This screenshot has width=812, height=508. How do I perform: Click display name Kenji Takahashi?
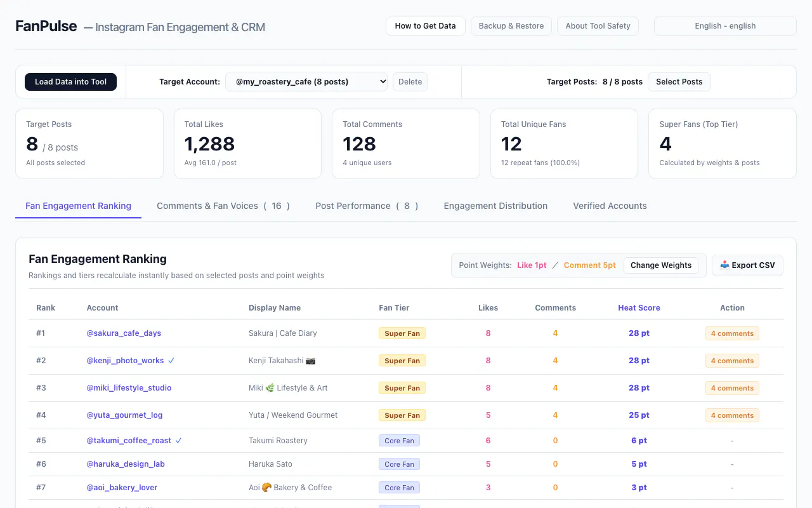[x=282, y=361]
